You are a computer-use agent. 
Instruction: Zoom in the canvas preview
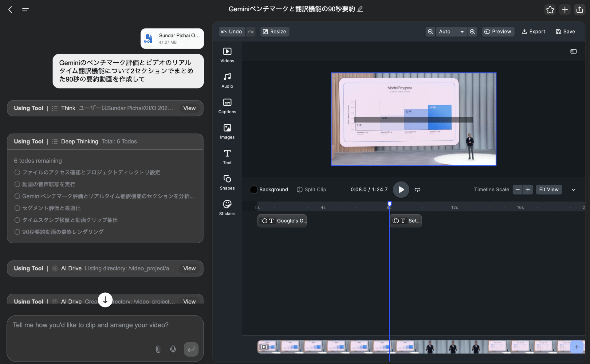472,31
